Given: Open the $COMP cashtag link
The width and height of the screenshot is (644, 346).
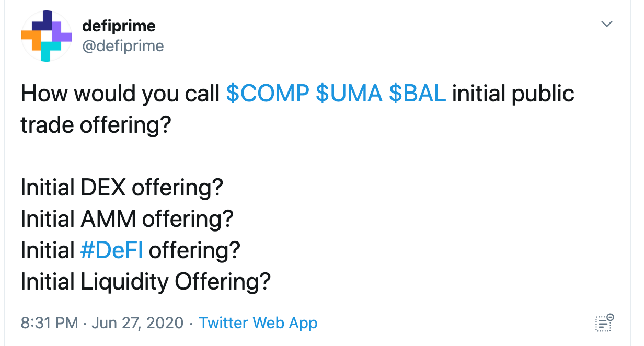Looking at the screenshot, I should [267, 94].
